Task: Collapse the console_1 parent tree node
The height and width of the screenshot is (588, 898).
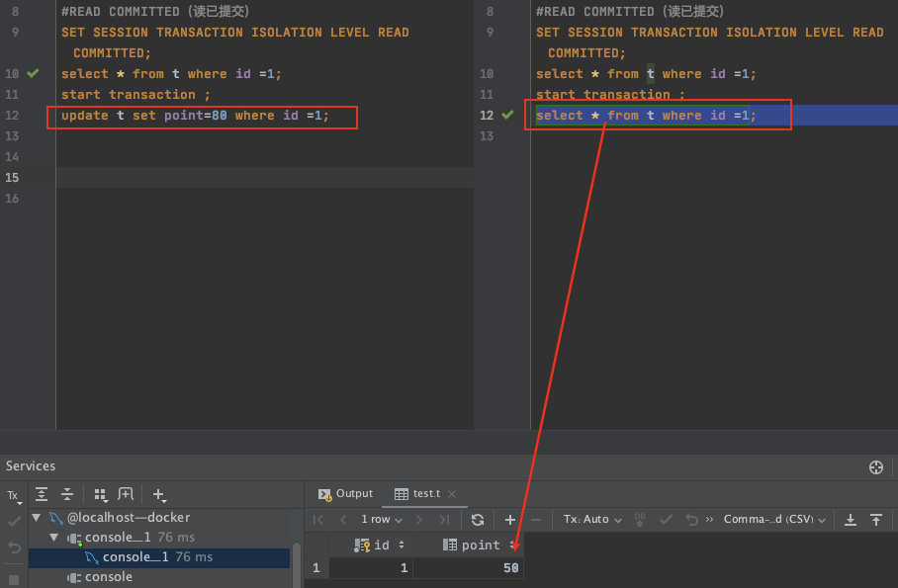Action: point(53,538)
